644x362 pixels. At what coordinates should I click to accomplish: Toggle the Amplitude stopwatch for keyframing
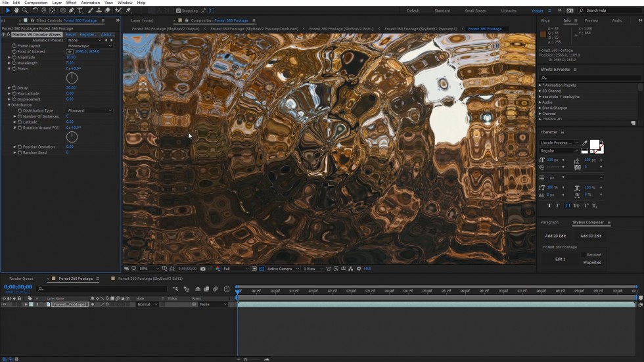14,57
